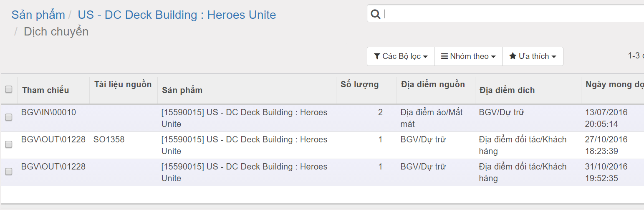The image size is (644, 210).
Task: Sort by Tài liệu nguồn header
Action: tap(123, 84)
